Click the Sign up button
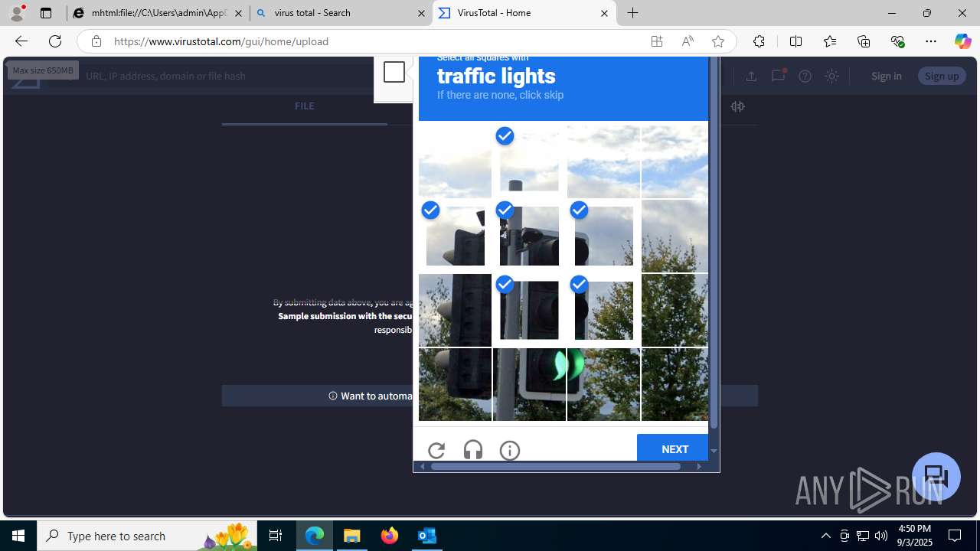The image size is (980, 551). point(942,76)
